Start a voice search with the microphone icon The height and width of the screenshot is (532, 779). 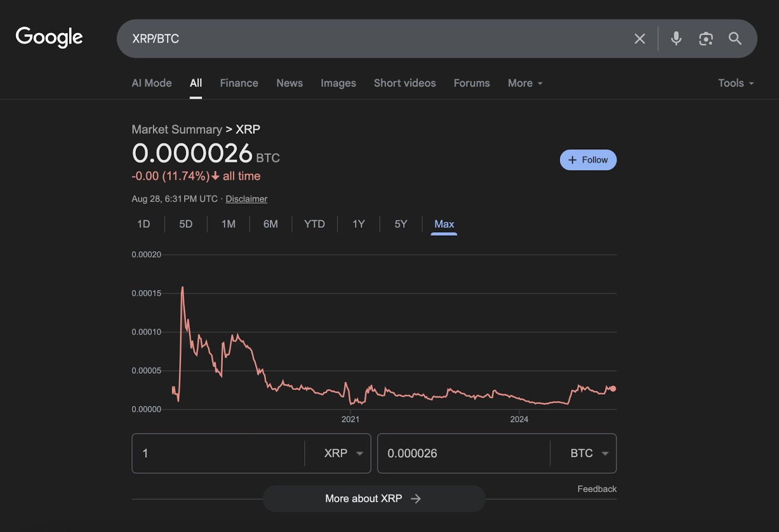coord(676,38)
